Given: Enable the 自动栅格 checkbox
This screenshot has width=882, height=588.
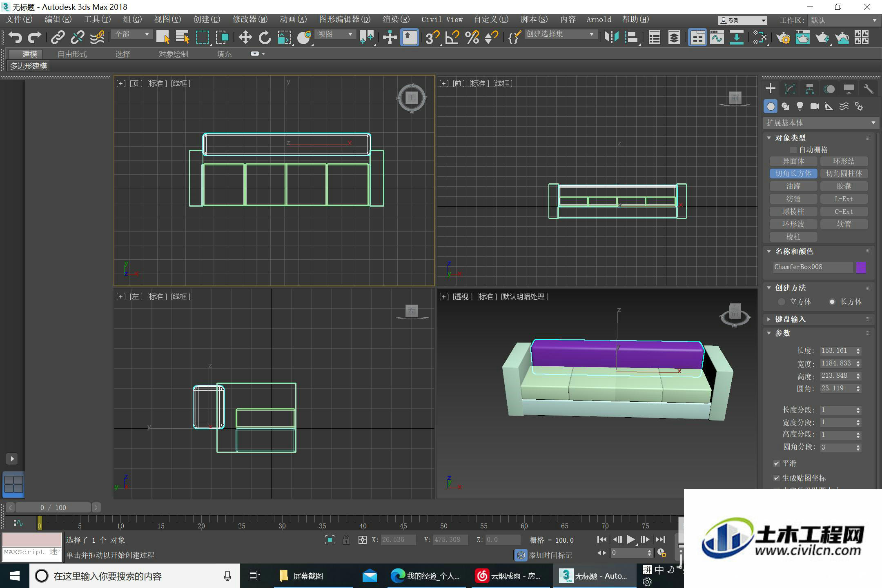Looking at the screenshot, I should click(793, 150).
